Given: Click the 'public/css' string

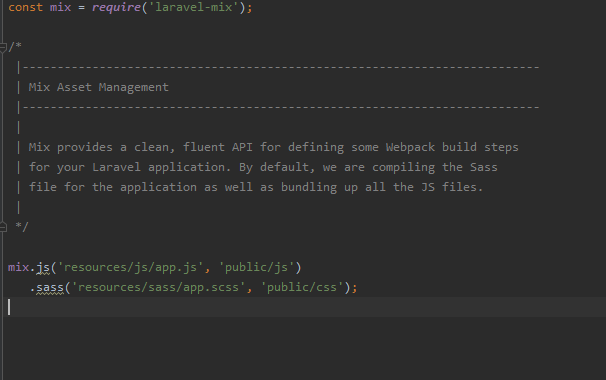Looking at the screenshot, I should [x=302, y=288].
